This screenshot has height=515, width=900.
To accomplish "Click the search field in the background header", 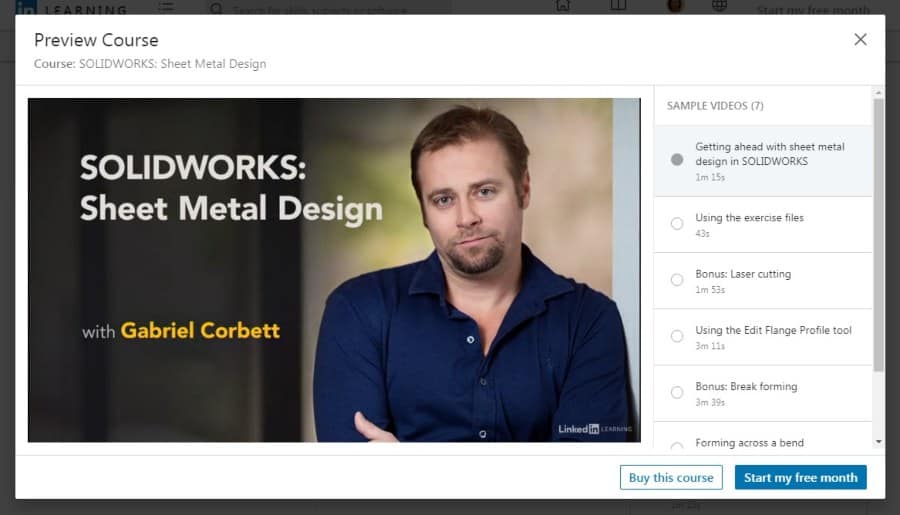I will 327,8.
